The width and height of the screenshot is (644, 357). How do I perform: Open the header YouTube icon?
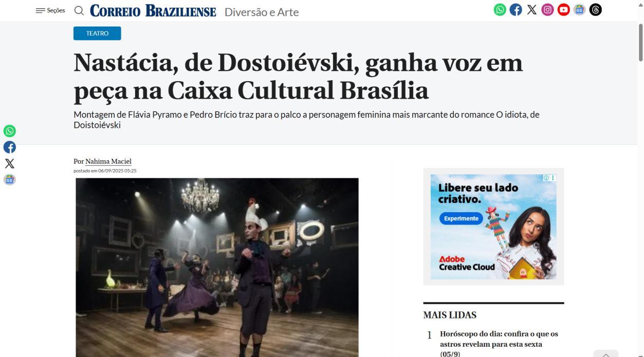(563, 10)
